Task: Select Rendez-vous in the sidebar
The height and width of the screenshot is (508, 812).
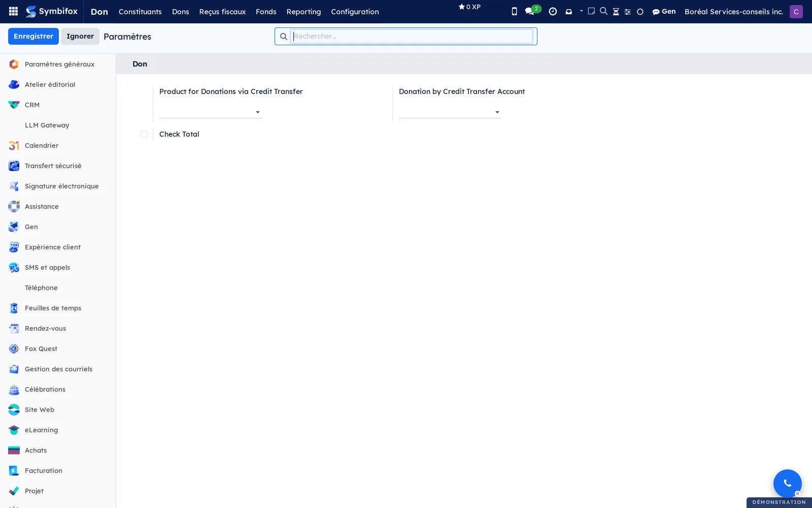Action: tap(58, 328)
